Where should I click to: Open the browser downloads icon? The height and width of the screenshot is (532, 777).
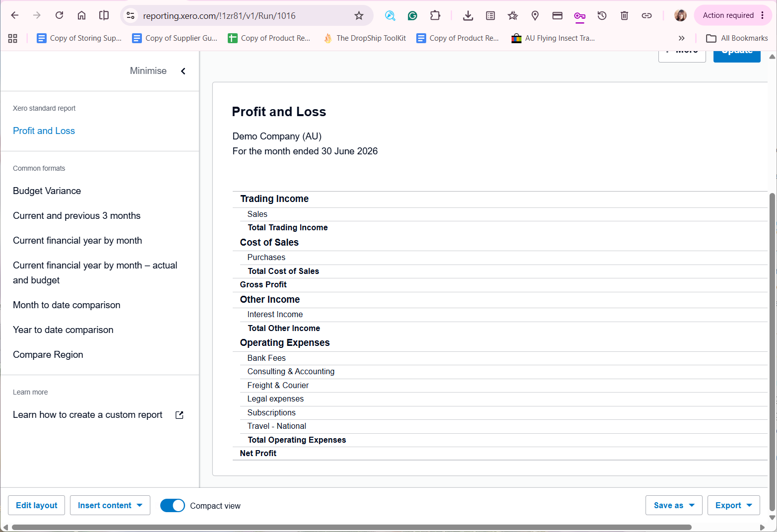467,15
